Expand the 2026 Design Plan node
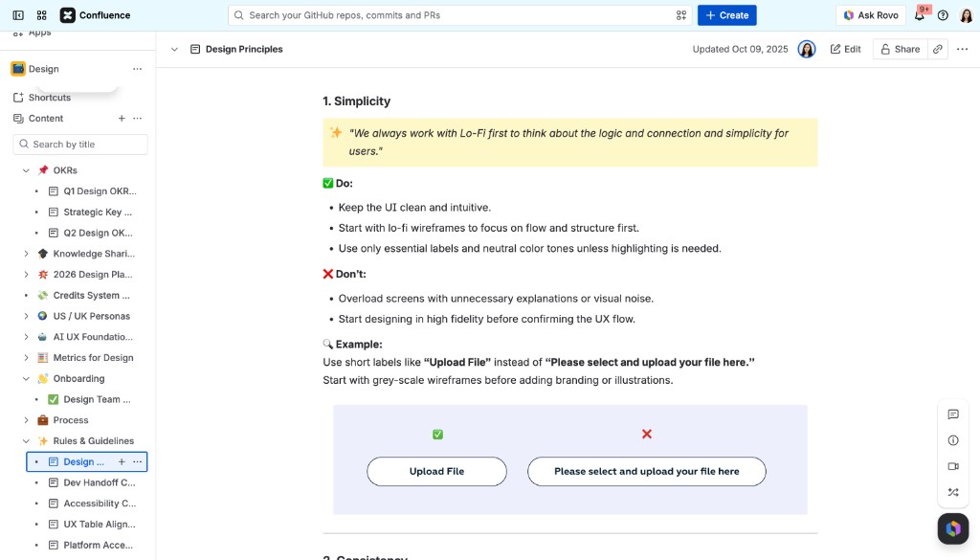Screen dimensions: 980x560 click(x=26, y=275)
